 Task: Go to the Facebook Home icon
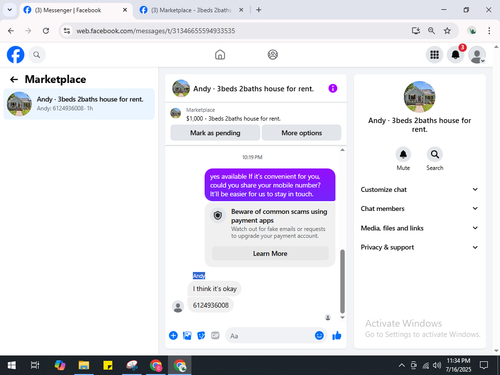(x=220, y=55)
